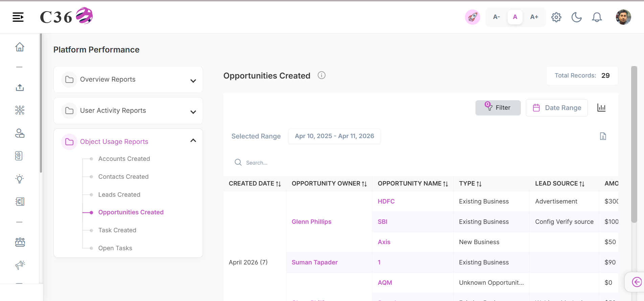Click the Overview Reports folder icon
This screenshot has width=644, height=301.
click(x=69, y=80)
